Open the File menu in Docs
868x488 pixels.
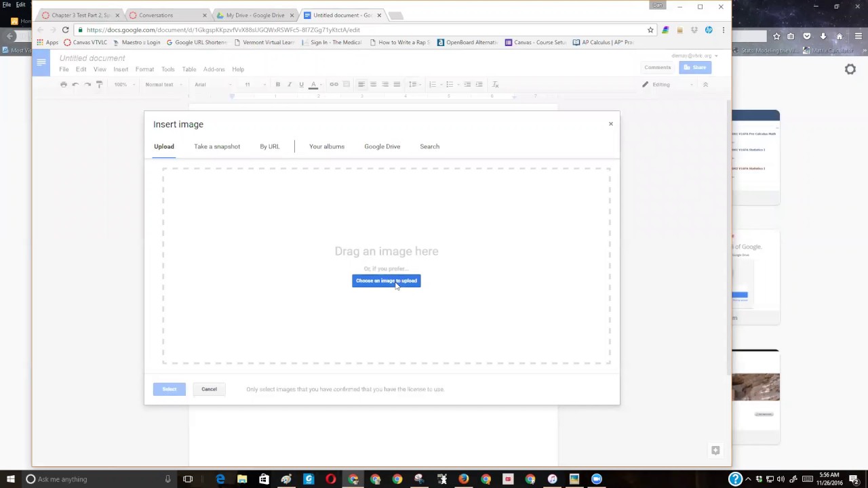[x=64, y=69]
